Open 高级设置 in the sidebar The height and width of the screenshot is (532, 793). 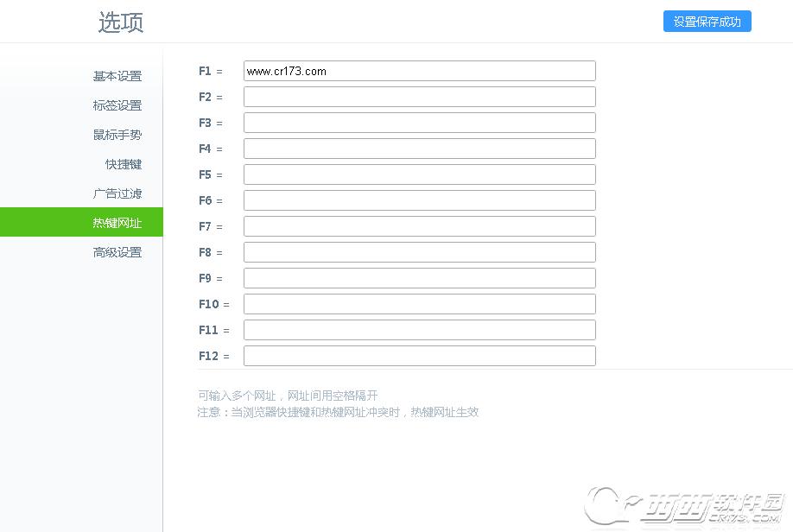117,252
